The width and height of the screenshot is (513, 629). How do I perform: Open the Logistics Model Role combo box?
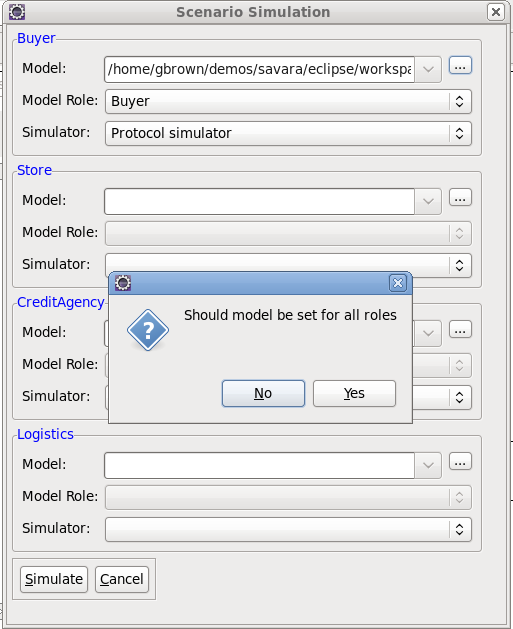point(288,497)
